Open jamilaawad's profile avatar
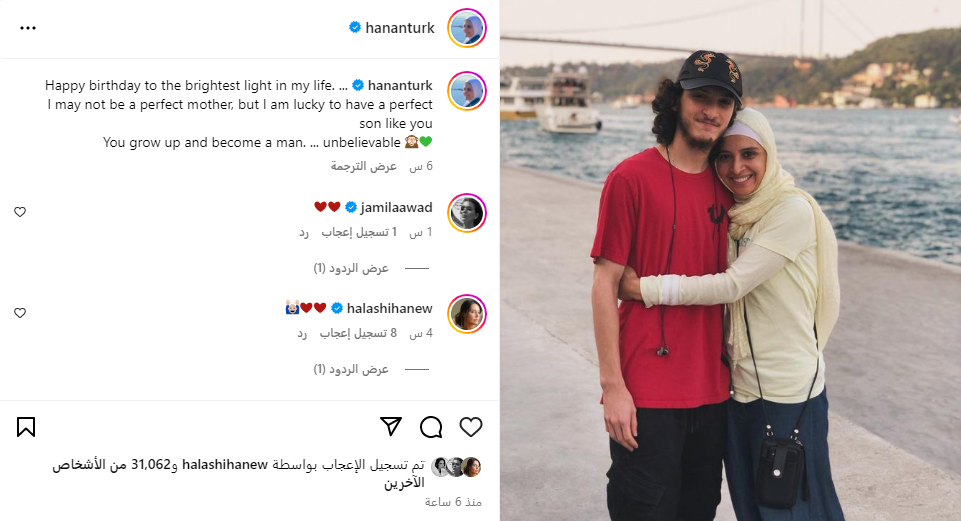961x521 pixels. [467, 213]
